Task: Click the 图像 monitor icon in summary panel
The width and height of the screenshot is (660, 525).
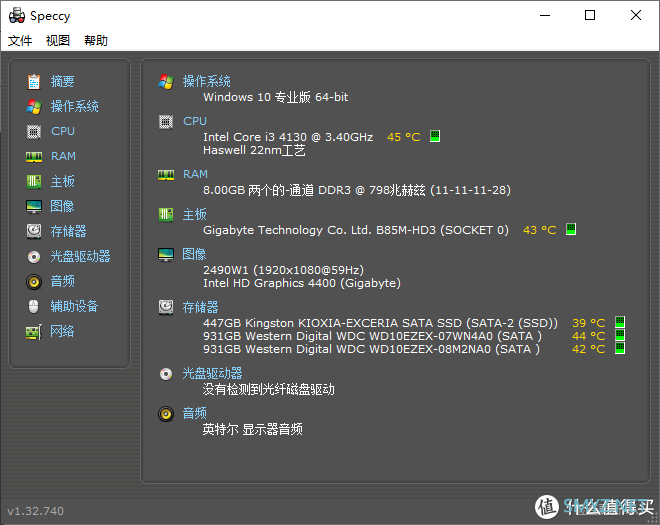Action: (x=166, y=255)
